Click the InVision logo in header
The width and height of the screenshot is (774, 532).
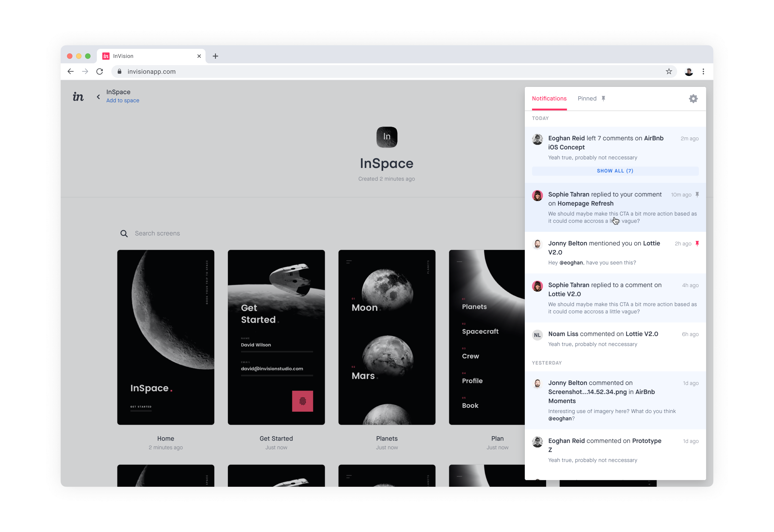click(78, 97)
